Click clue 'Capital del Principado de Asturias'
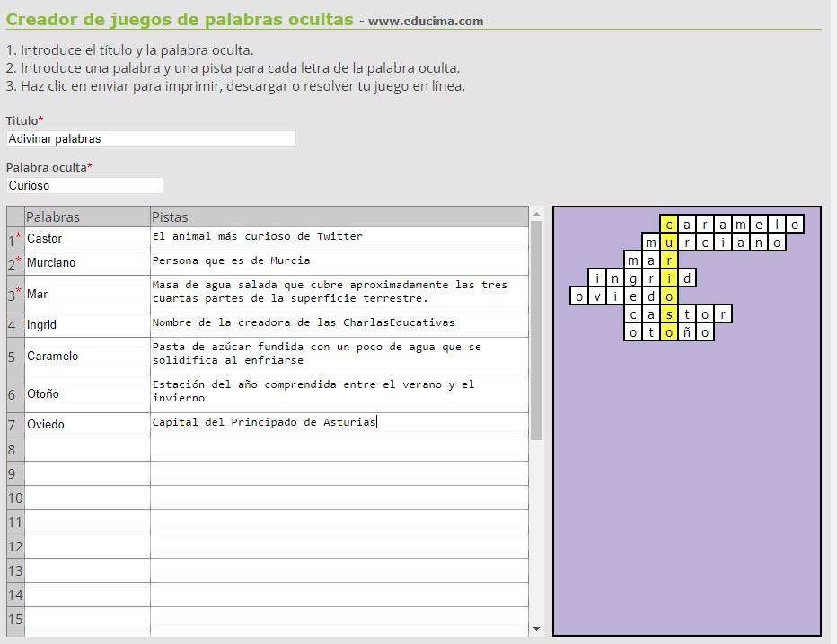 [x=339, y=425]
